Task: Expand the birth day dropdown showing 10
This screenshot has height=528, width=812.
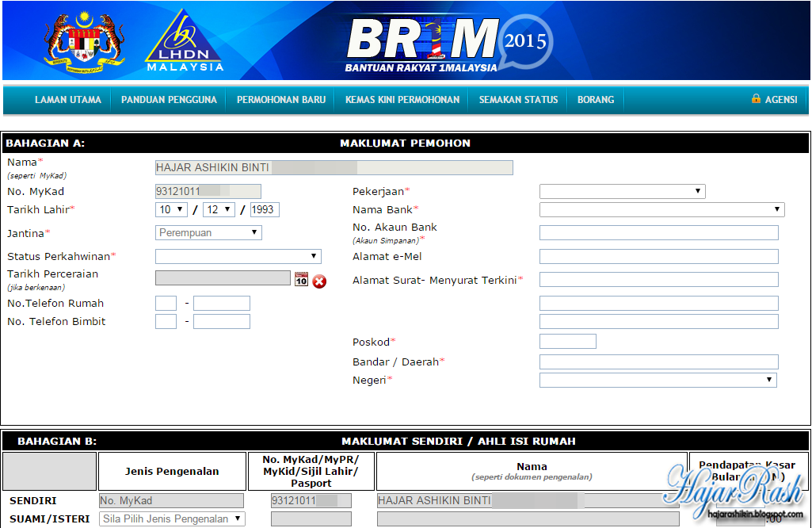Action: (171, 209)
